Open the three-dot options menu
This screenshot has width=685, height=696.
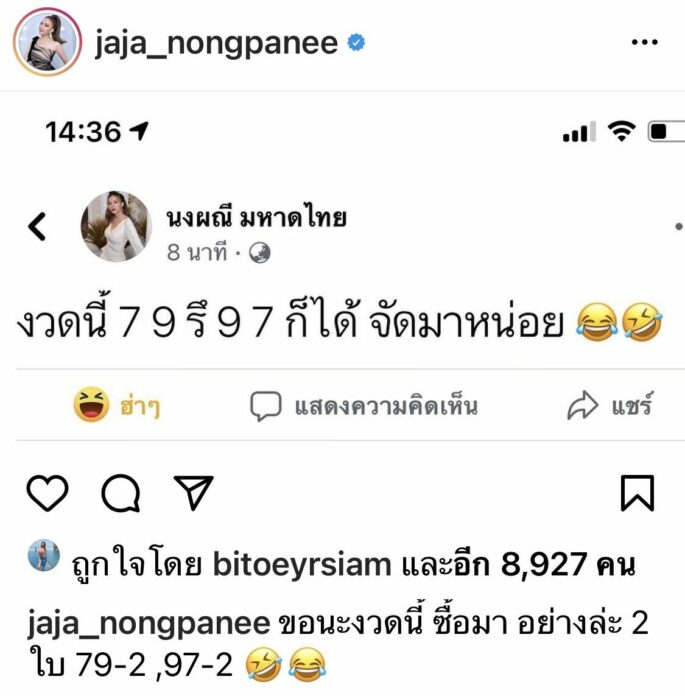[x=645, y=42]
